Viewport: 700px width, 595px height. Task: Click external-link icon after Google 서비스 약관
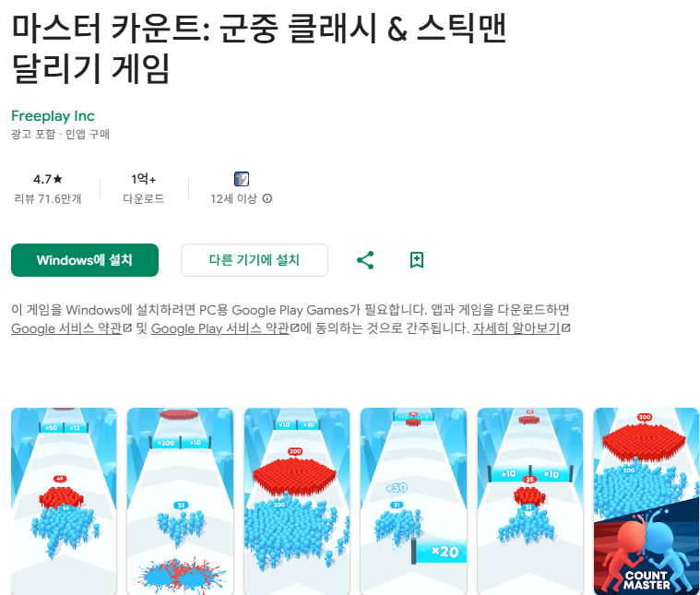(127, 328)
